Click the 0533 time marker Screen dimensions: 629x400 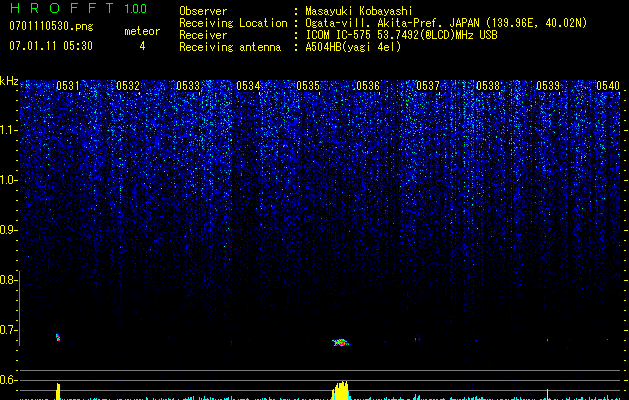click(188, 85)
